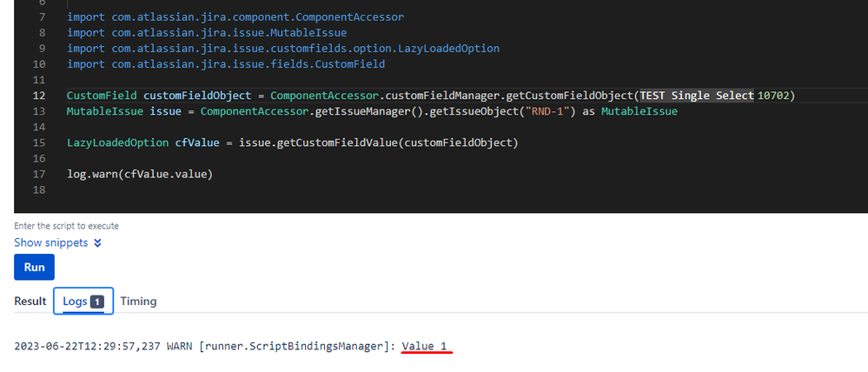Click the log timestamp 2023-06-22T12:29:57,237
The width and height of the screenshot is (868, 372).
tap(88, 347)
